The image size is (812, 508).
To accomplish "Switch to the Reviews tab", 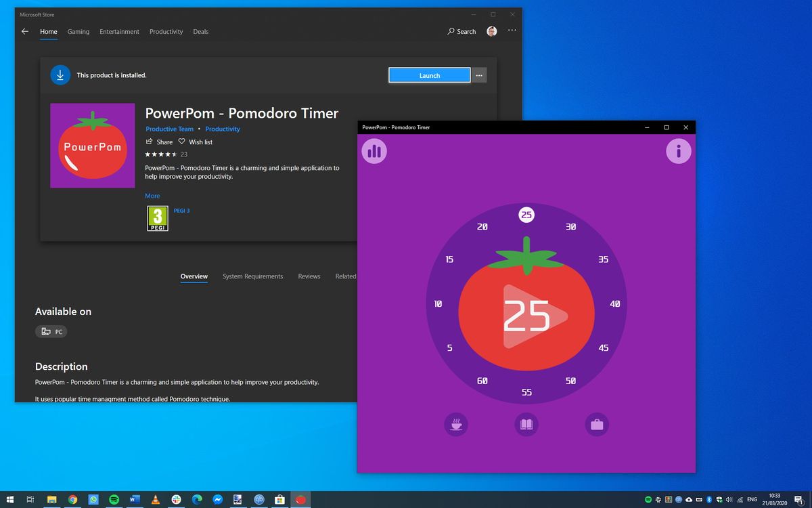I will [309, 276].
